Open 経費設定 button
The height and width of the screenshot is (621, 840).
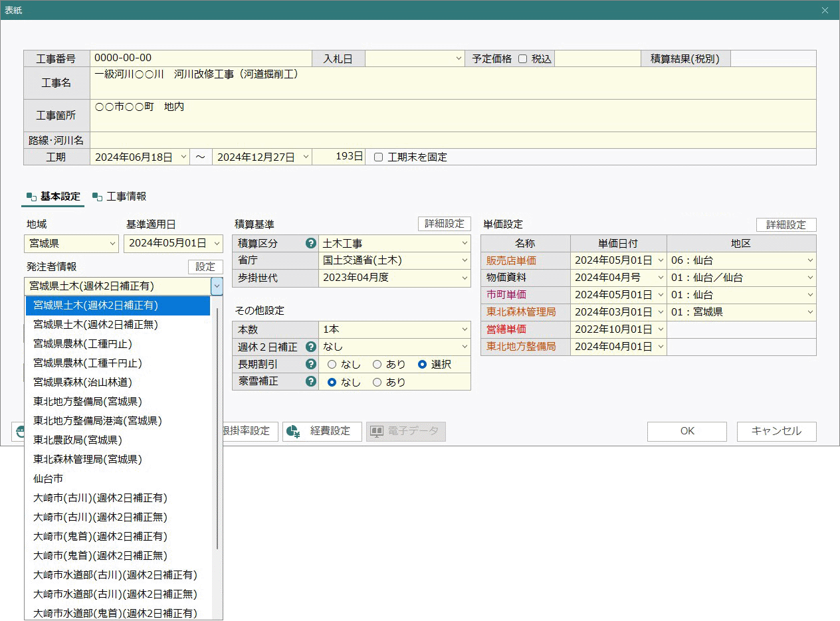pyautogui.click(x=322, y=432)
